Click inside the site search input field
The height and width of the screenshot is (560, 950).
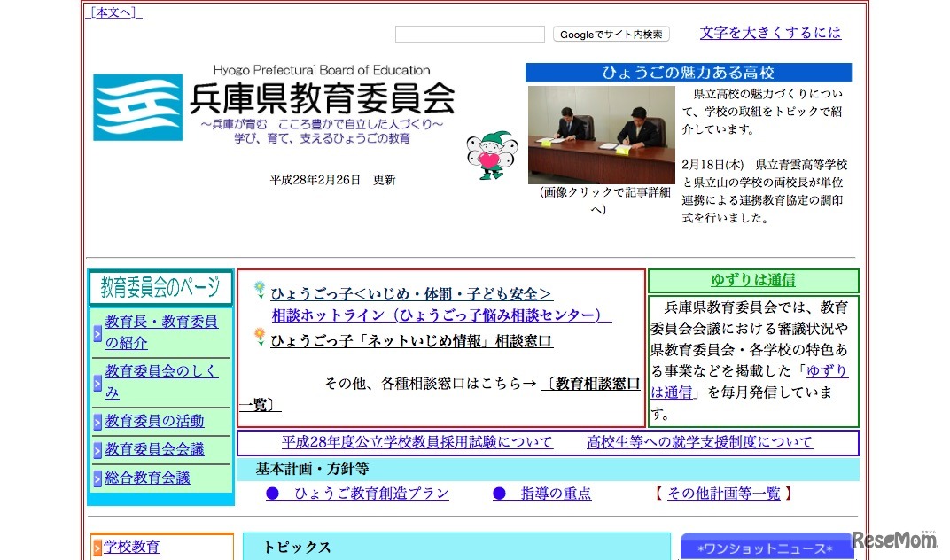[x=470, y=34]
